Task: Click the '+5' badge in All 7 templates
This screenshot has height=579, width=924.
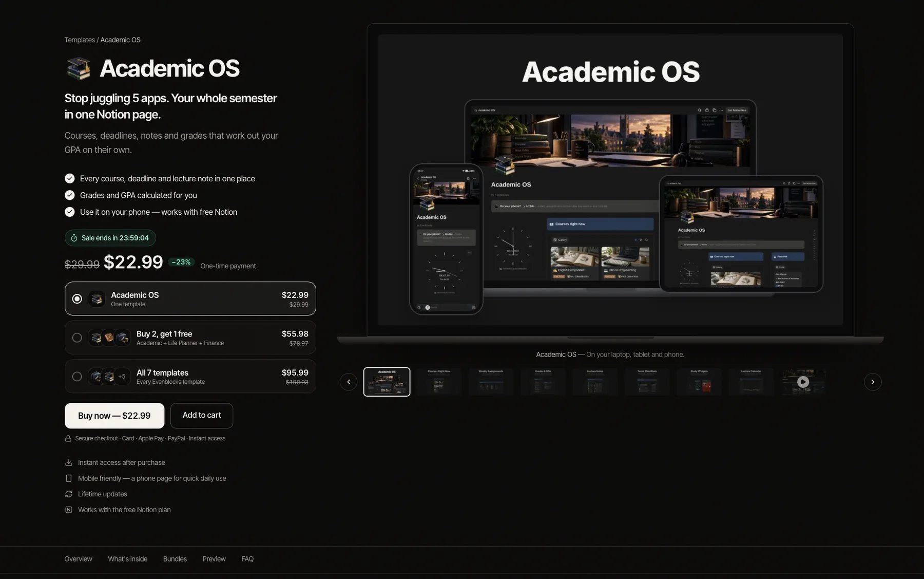Action: click(122, 377)
